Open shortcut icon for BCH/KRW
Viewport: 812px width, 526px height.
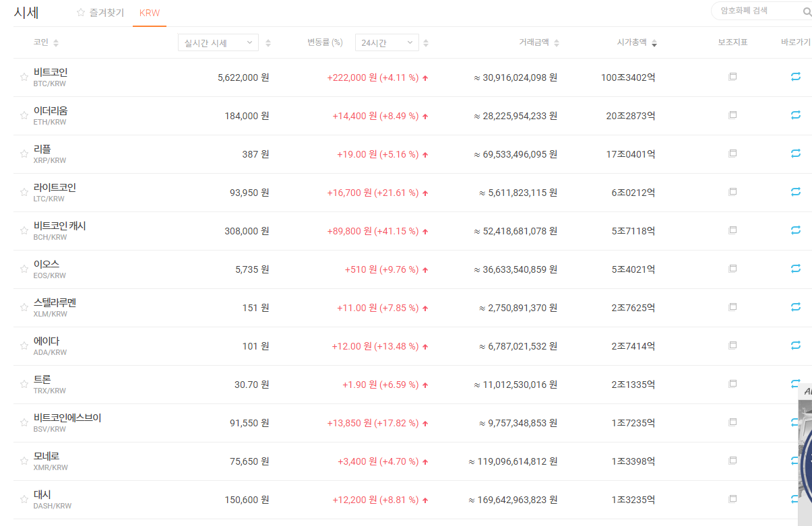point(796,230)
